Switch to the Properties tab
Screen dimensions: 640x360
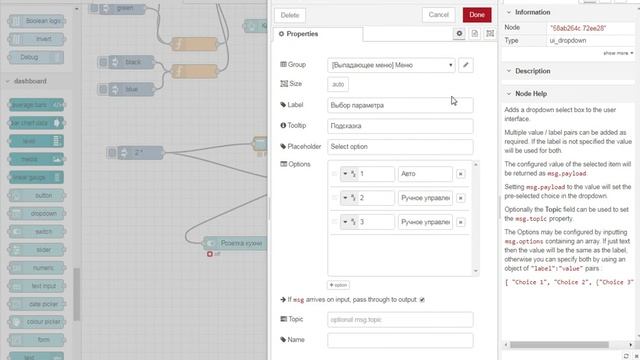(x=317, y=34)
